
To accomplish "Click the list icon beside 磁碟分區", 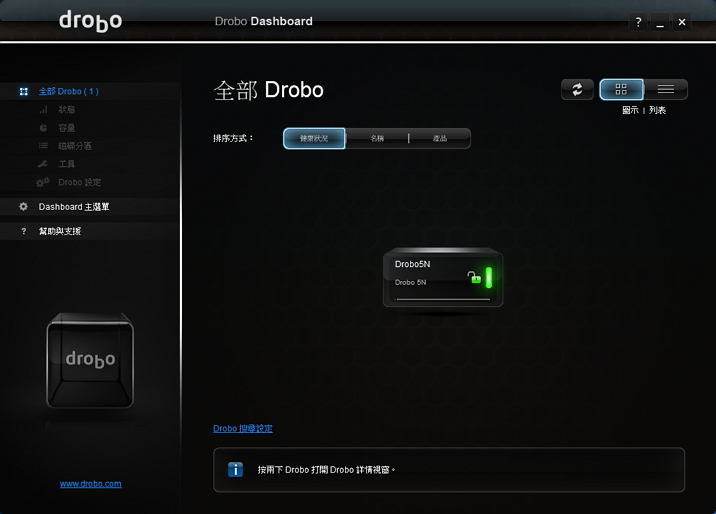I will coord(43,146).
